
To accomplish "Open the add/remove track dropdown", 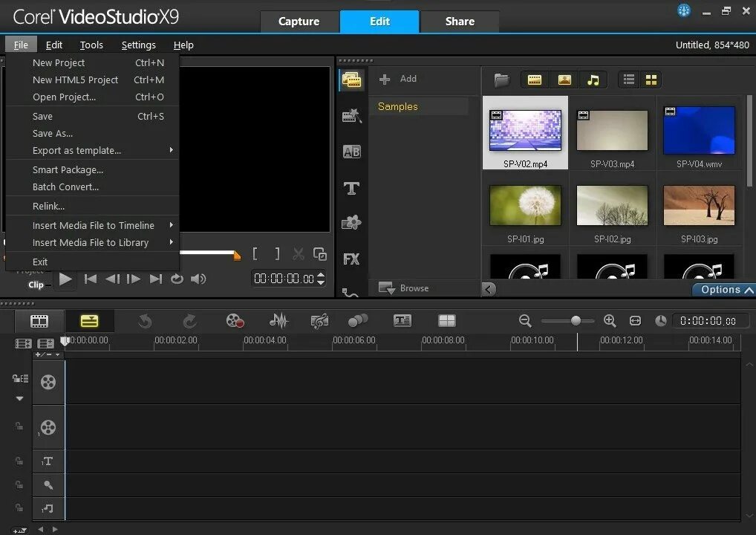I will pyautogui.click(x=48, y=354).
